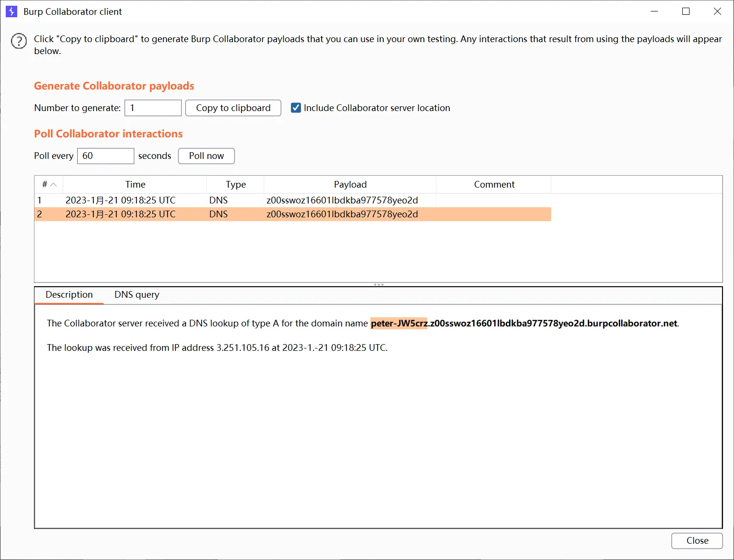Sort by the Type column header
734x560 pixels.
point(235,185)
